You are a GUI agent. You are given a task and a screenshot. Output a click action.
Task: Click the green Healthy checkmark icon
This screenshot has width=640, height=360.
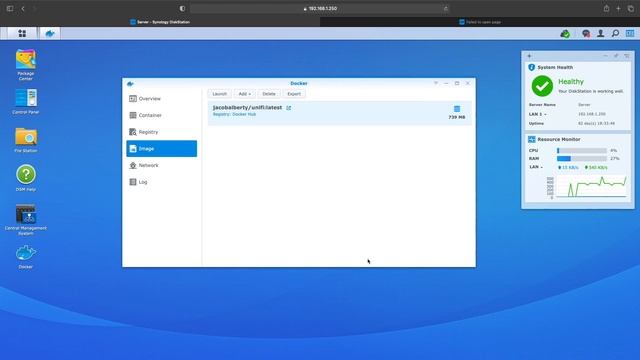point(542,86)
